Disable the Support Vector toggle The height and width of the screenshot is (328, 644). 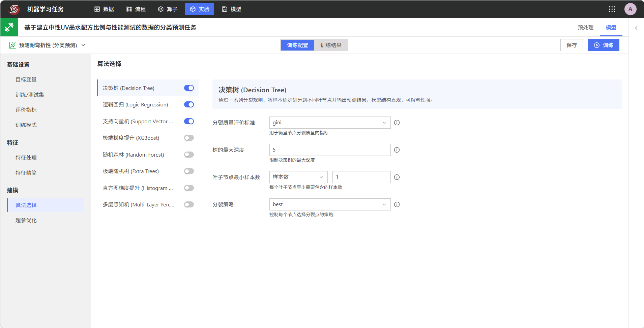tap(189, 121)
